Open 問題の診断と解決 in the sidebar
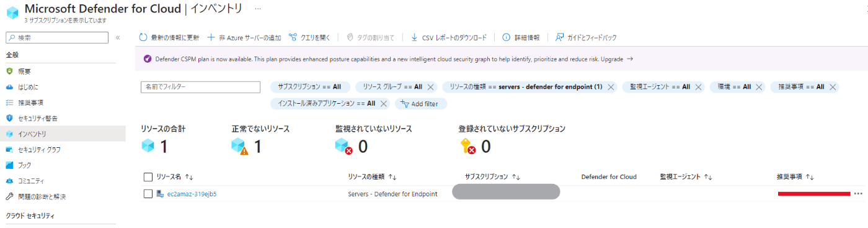868x228 pixels. [42, 196]
